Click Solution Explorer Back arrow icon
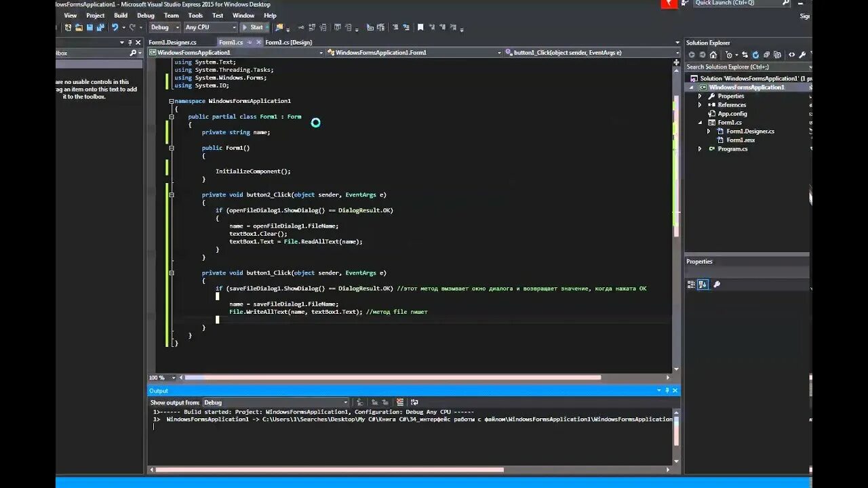 (x=692, y=55)
